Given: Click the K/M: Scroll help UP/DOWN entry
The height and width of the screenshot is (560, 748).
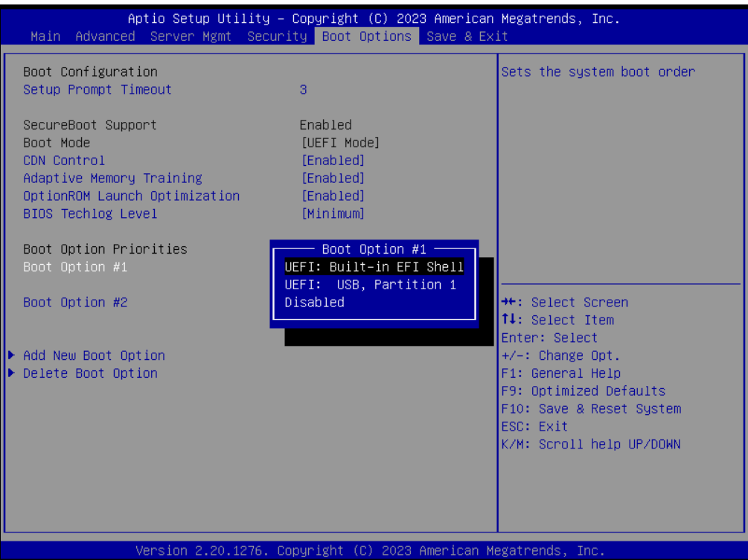Looking at the screenshot, I should tap(591, 444).
